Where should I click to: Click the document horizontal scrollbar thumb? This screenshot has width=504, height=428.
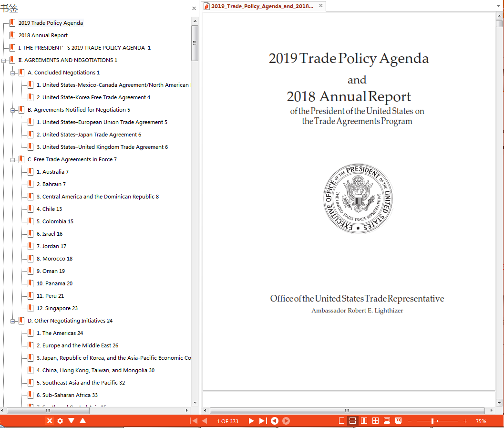coord(347,411)
